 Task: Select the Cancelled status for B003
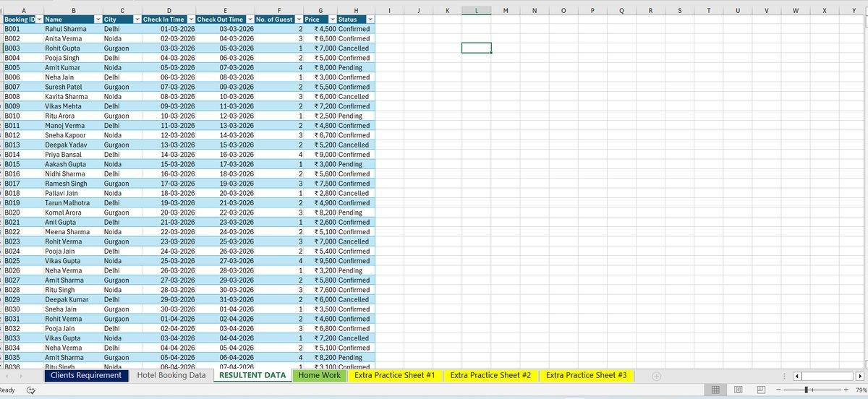coord(356,48)
